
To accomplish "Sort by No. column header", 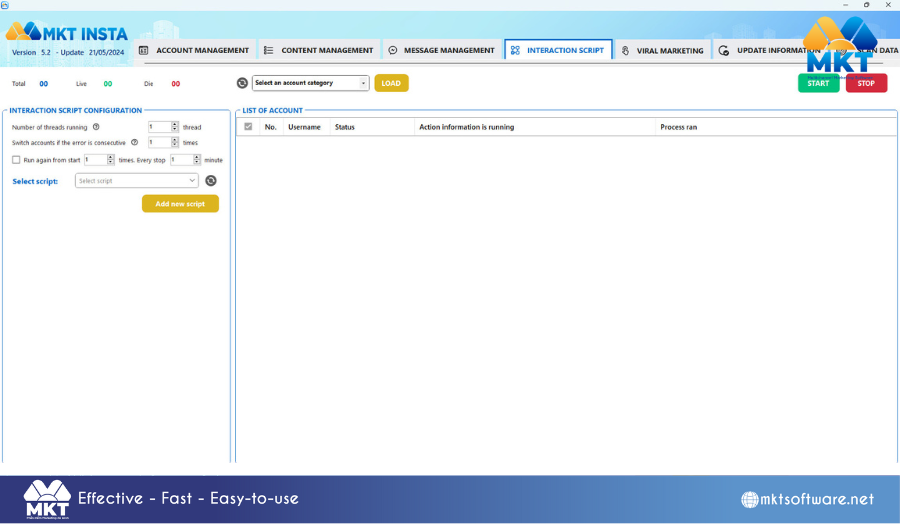I will pos(271,127).
